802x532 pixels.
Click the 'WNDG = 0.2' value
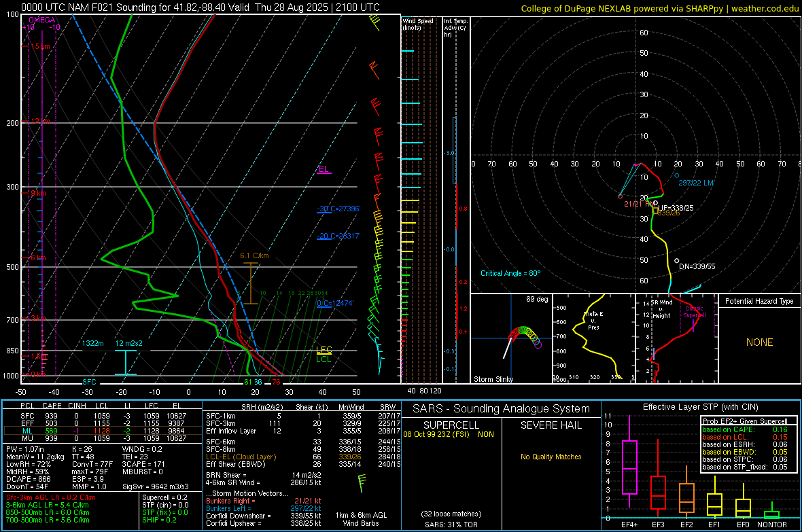(x=142, y=449)
